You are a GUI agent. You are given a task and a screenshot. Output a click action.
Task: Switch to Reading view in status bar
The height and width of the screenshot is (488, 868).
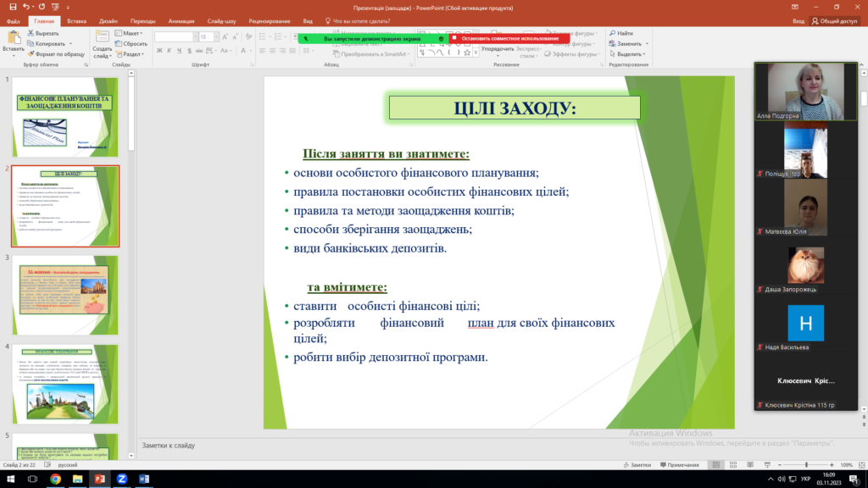[750, 465]
